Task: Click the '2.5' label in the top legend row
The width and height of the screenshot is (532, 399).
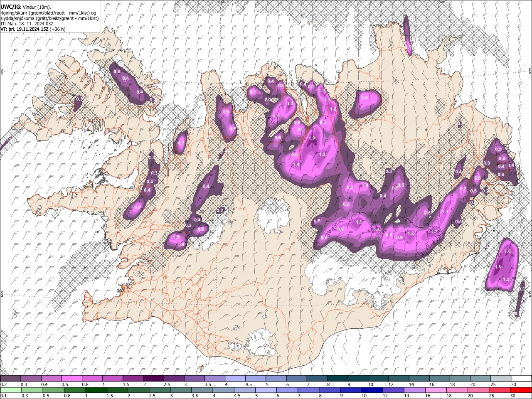Action: click(167, 384)
